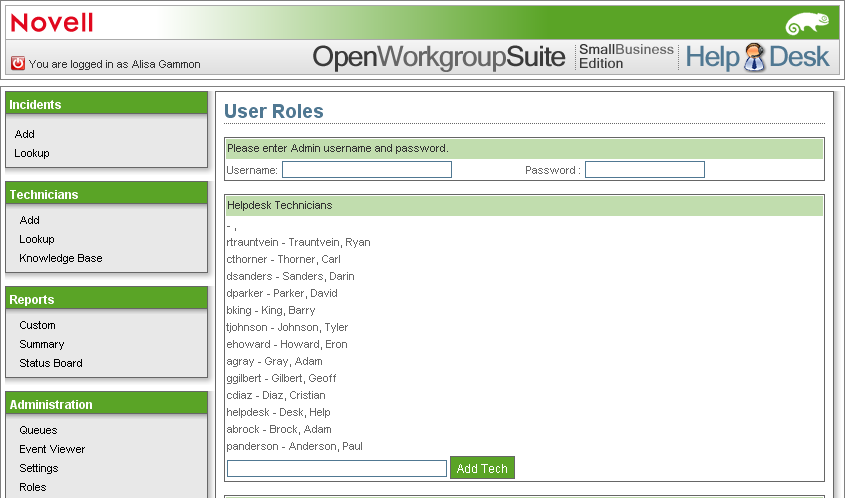Open the Roles administration link
This screenshot has height=498, width=845.
32,487
